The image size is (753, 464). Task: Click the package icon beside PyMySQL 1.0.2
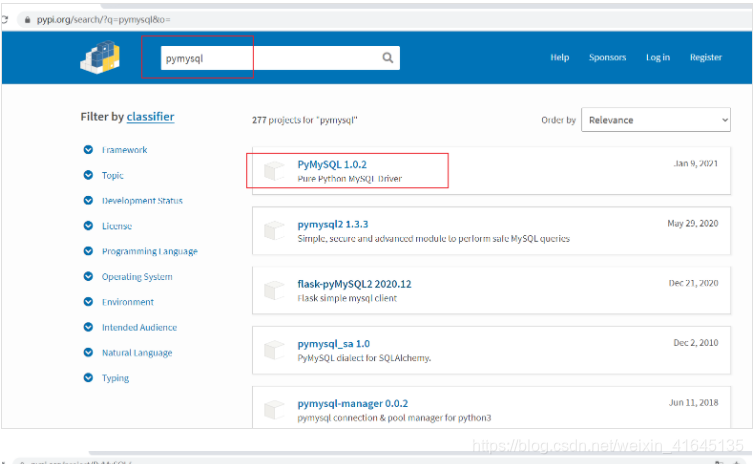tap(274, 171)
